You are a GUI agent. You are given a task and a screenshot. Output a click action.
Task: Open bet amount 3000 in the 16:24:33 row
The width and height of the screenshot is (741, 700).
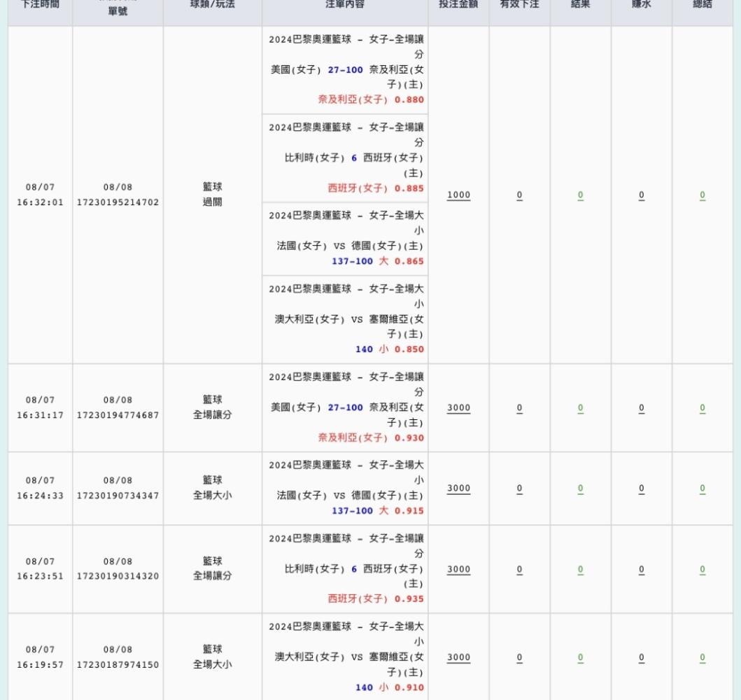tap(458, 489)
